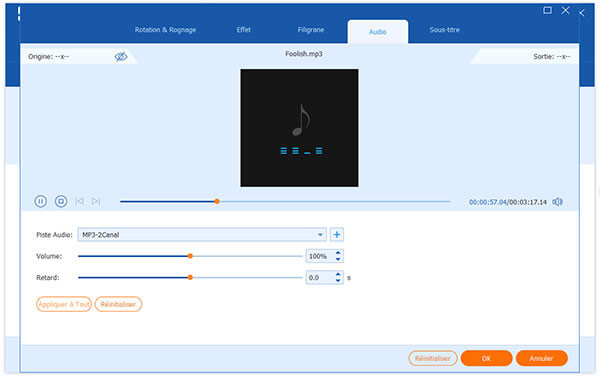Click Réinitialiser next to Appliquer à Tout
The image size is (600, 378).
point(118,304)
